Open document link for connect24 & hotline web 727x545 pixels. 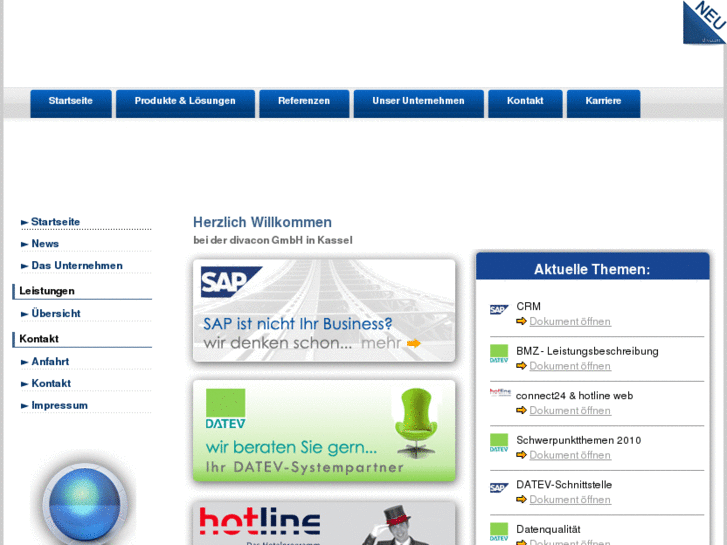click(570, 410)
